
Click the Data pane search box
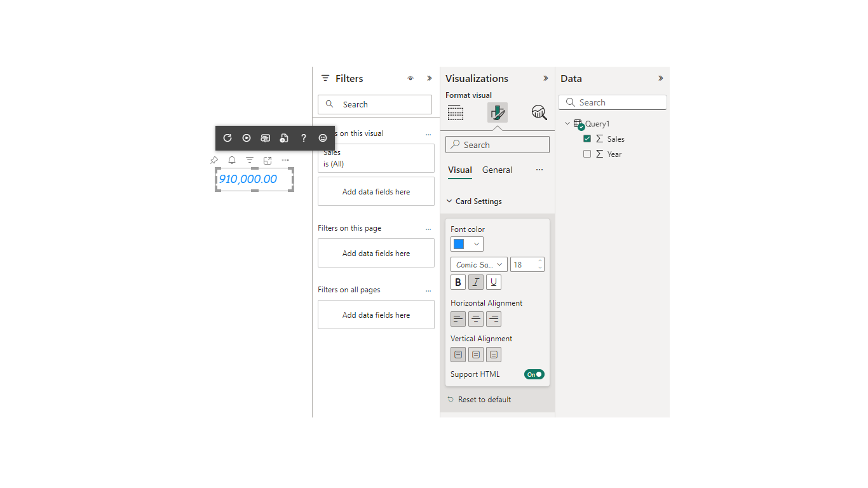[613, 102]
